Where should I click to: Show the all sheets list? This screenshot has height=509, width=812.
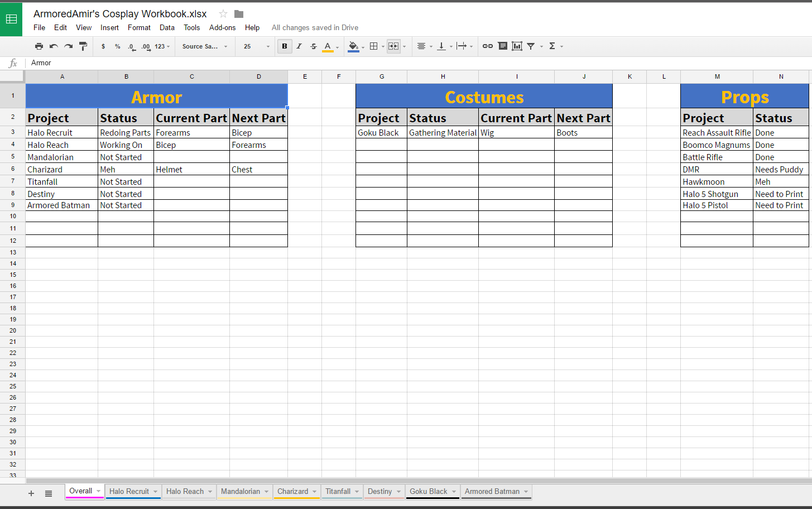pos(49,493)
